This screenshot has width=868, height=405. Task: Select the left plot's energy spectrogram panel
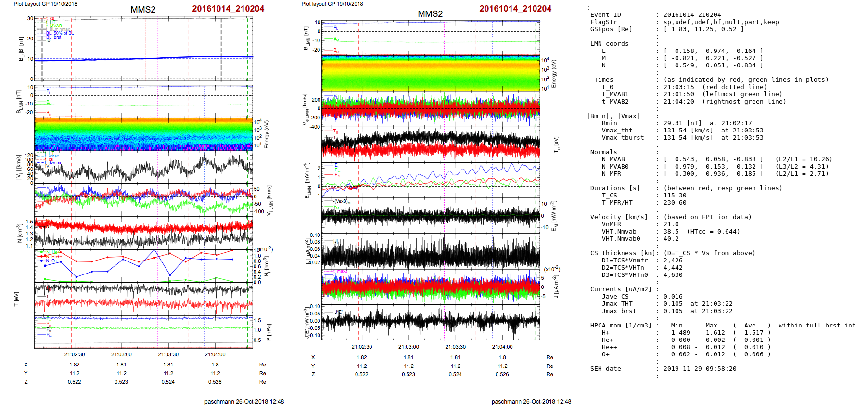pos(143,134)
